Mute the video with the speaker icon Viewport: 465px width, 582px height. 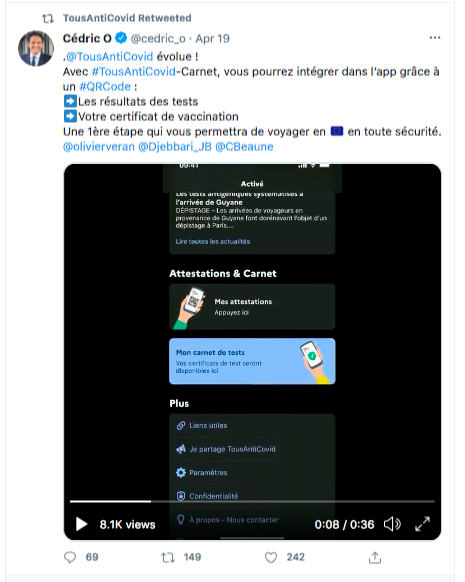point(392,524)
